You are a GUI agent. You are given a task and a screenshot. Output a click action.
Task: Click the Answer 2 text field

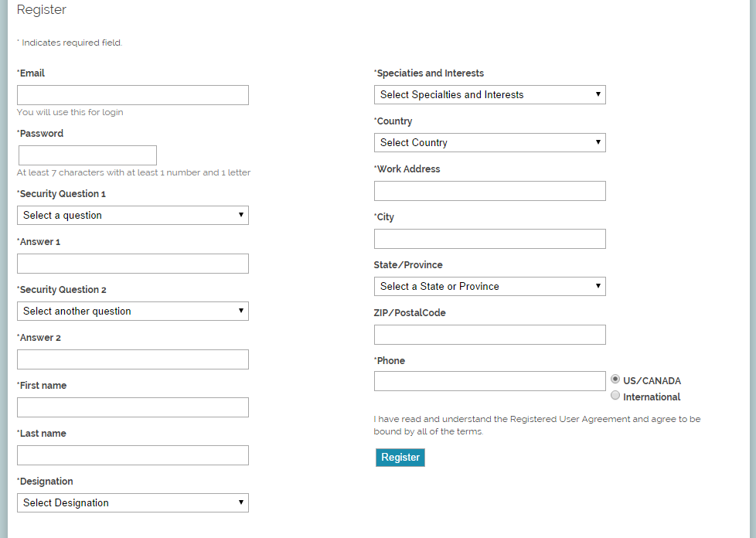(133, 359)
